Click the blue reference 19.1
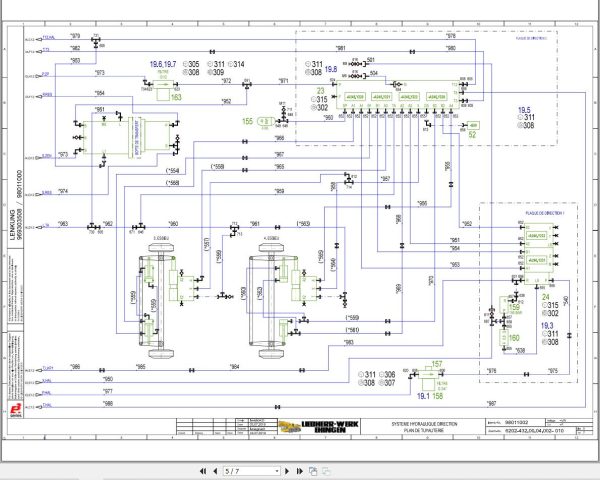The height and width of the screenshot is (480, 600). [423, 396]
